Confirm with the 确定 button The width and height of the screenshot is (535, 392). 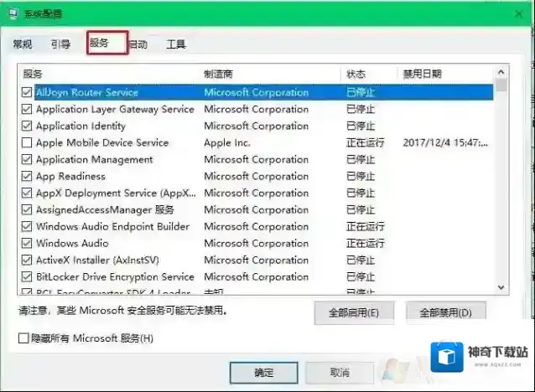pos(263,372)
